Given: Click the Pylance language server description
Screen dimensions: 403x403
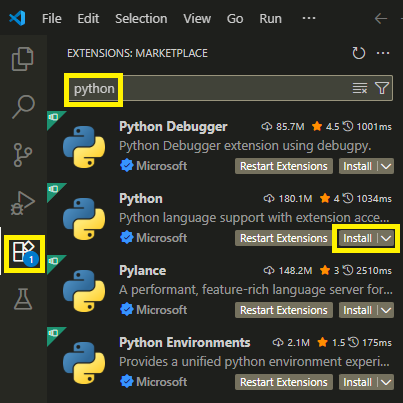Looking at the screenshot, I should pos(256,290).
